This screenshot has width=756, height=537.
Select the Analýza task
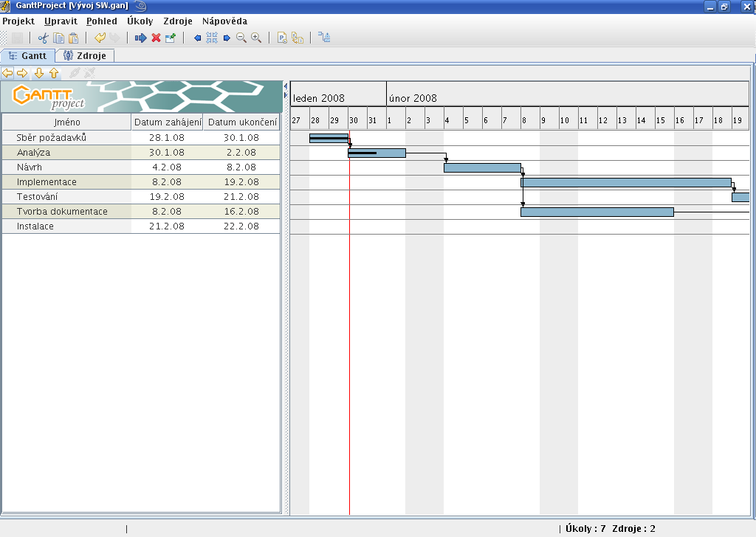tap(141, 153)
